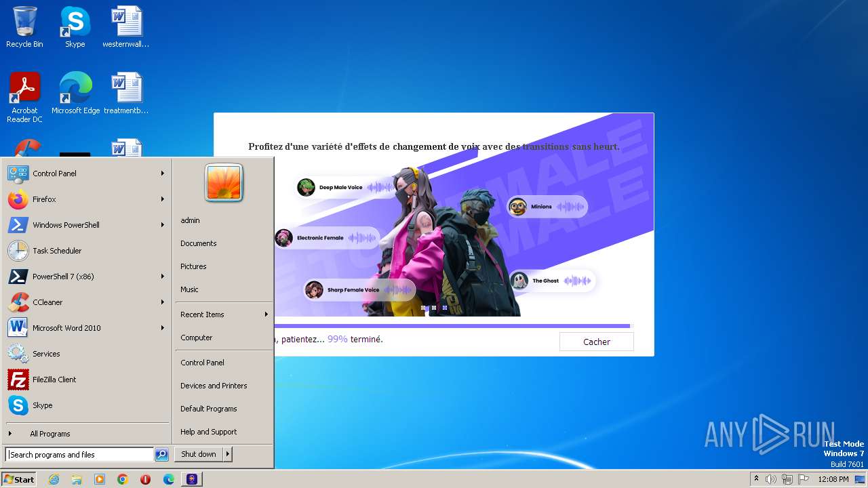
Task: Click the Electronic Female voice label
Action: tap(320, 238)
